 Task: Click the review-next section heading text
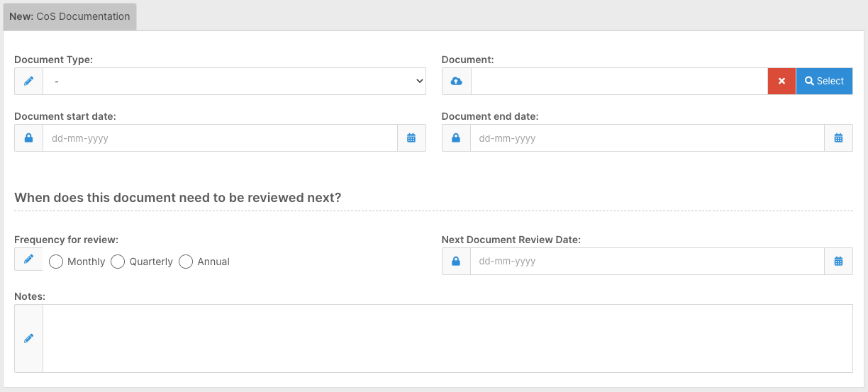tap(177, 197)
